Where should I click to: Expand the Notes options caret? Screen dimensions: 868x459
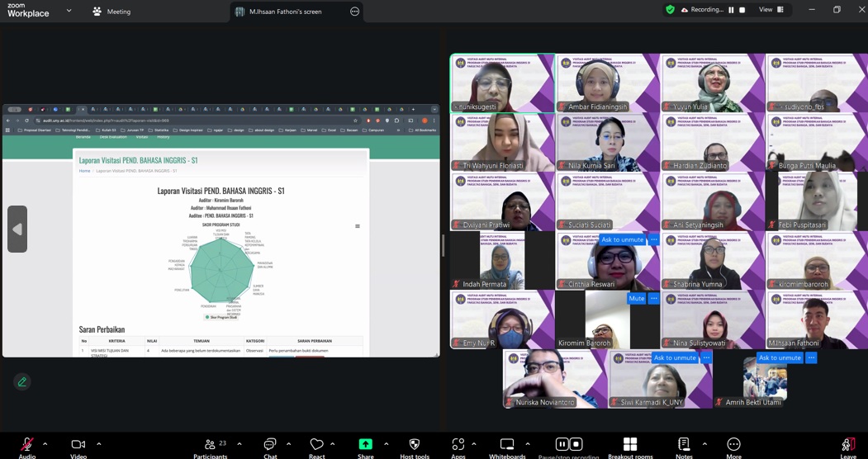coord(704,443)
